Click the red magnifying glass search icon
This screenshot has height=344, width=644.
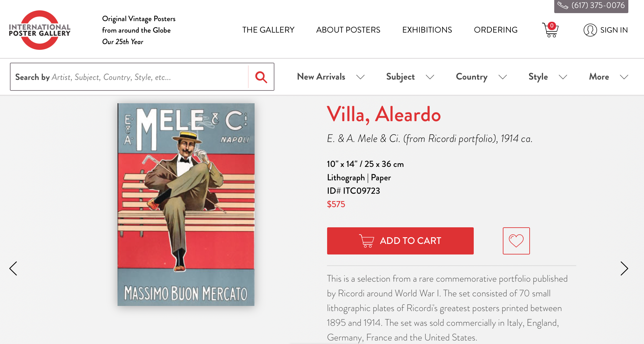point(261,77)
